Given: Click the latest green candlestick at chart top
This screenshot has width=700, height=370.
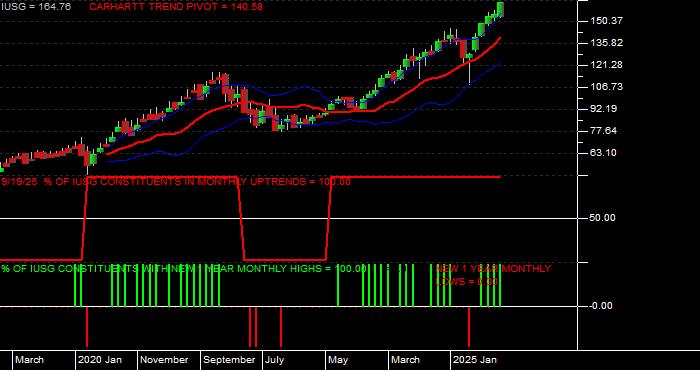Looking at the screenshot, I should (x=500, y=9).
